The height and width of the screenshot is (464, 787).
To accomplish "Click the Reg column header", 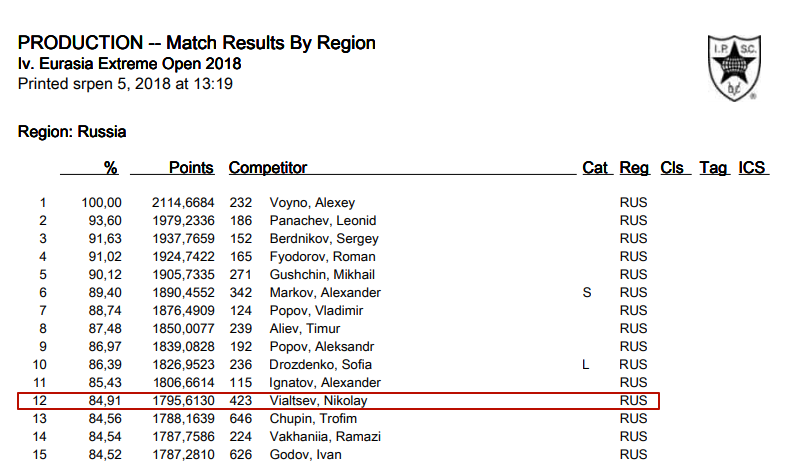I will pos(634,168).
